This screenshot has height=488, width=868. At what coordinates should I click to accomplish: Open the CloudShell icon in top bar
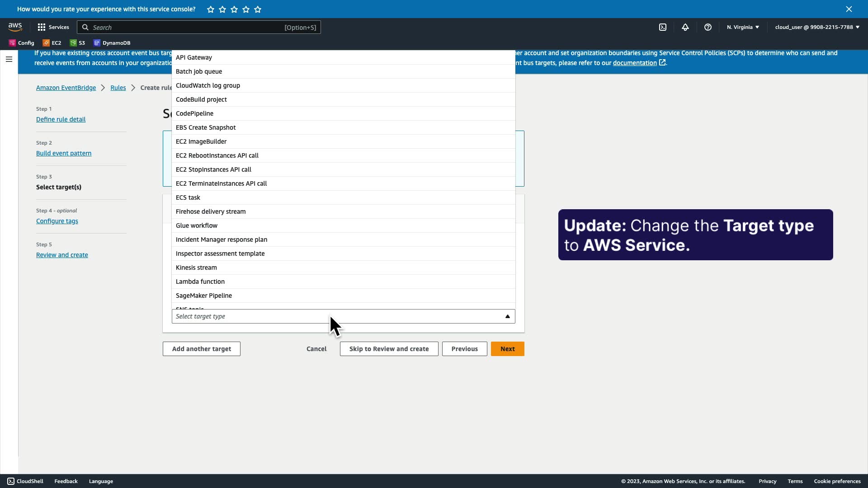pos(663,27)
